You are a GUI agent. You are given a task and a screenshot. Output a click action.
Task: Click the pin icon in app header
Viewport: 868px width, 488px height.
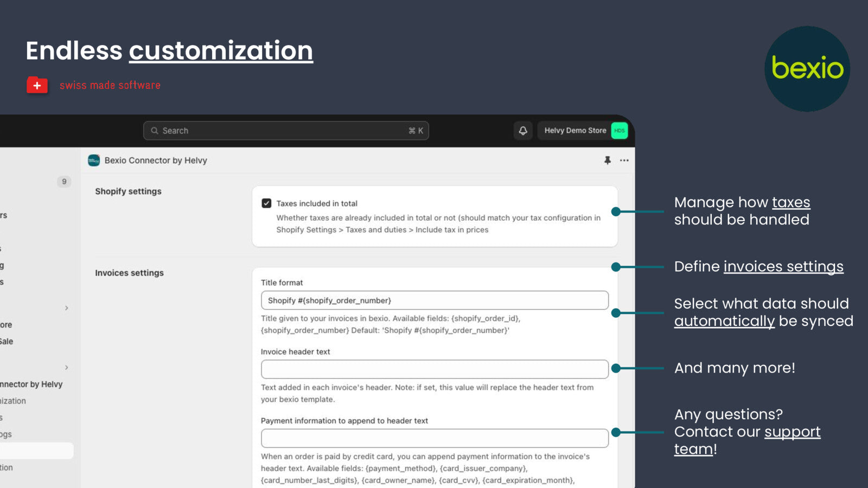(x=608, y=160)
